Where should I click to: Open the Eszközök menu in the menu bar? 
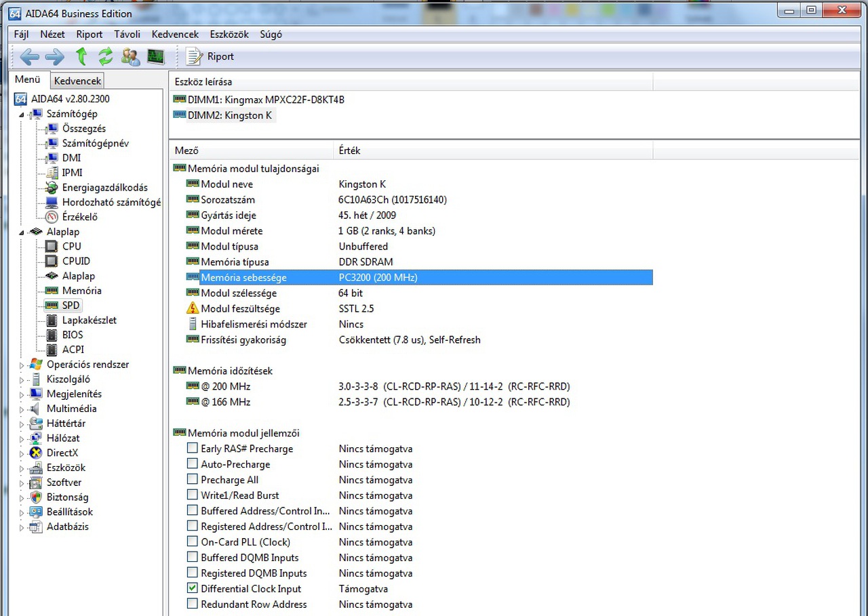pyautogui.click(x=229, y=35)
